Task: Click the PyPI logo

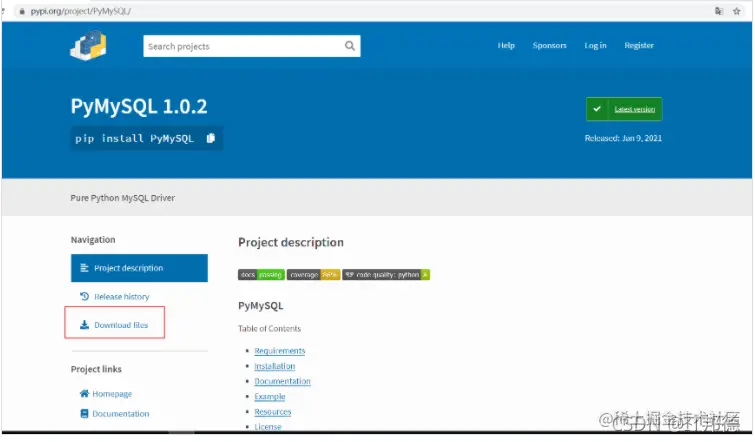Action: [x=89, y=45]
